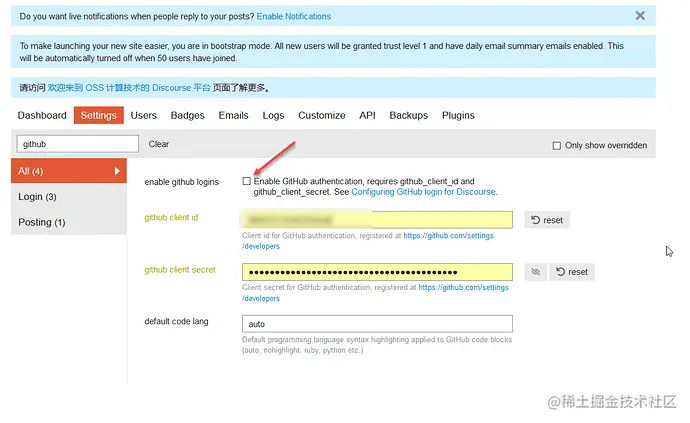
Task: Dismiss the live notifications banner with X
Action: [640, 16]
